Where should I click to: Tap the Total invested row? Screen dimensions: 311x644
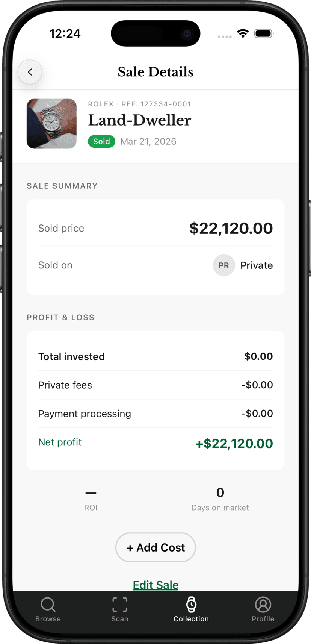pos(155,356)
